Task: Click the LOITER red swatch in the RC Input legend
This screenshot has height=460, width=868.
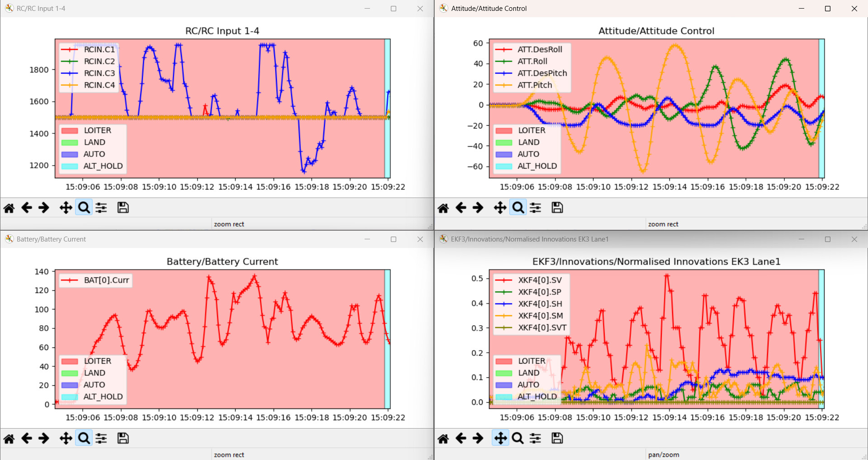Action: click(70, 131)
